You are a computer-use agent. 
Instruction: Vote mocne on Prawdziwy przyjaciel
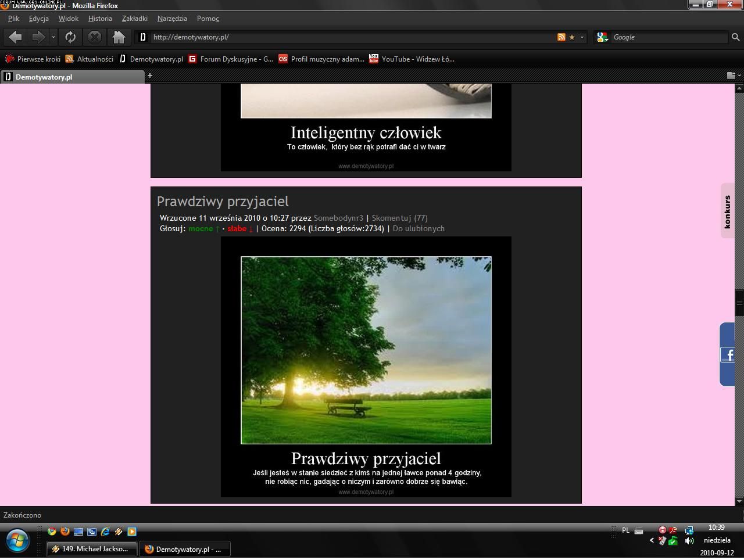(204, 229)
